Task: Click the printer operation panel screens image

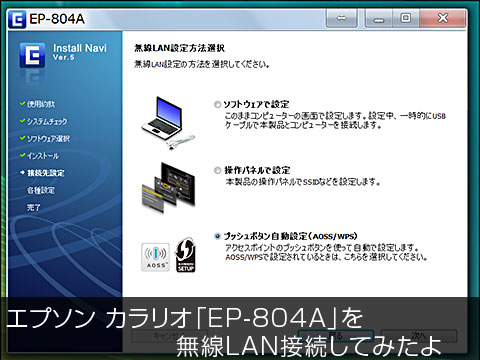Action: click(x=169, y=187)
